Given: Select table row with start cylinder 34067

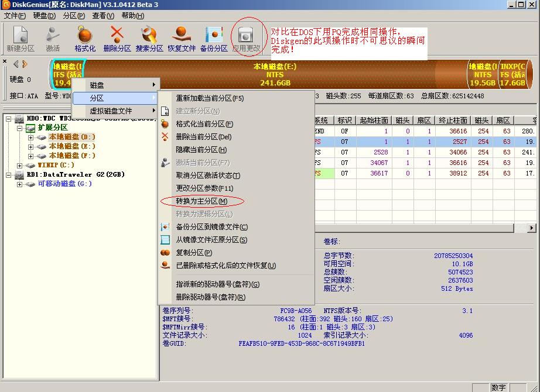Looking at the screenshot, I should [x=425, y=163].
